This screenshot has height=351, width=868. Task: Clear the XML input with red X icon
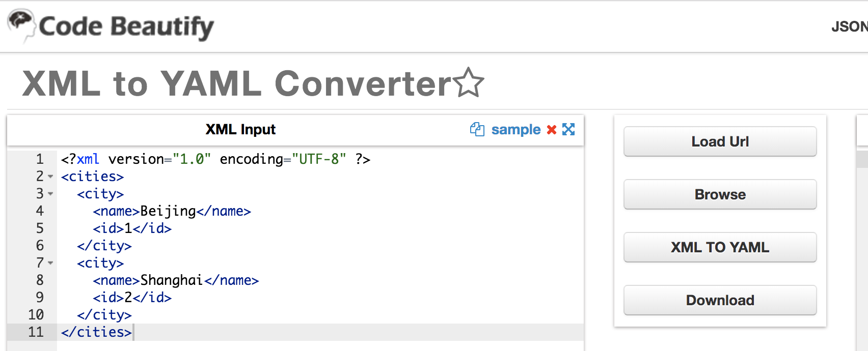551,130
